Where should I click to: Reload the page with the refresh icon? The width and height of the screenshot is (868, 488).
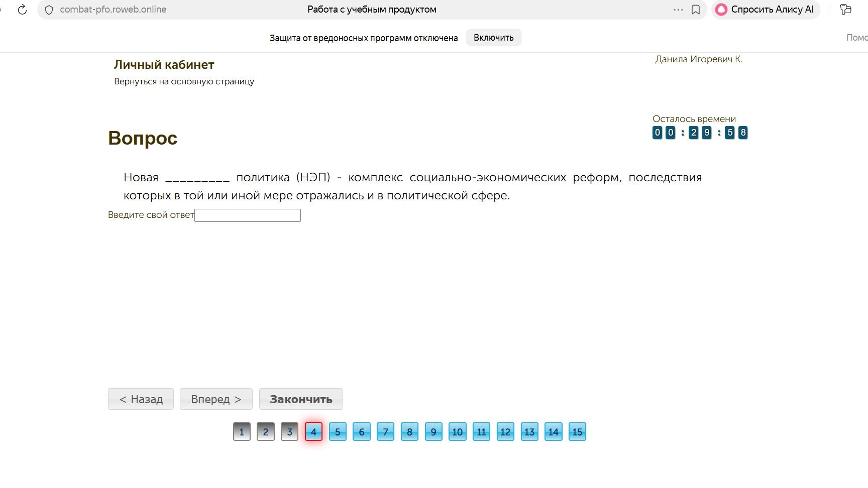coord(22,10)
